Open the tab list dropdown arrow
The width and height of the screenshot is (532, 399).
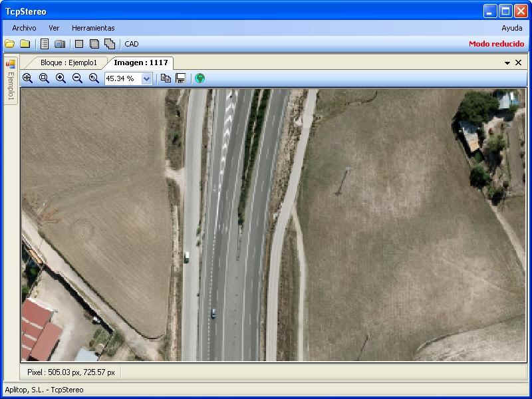pyautogui.click(x=507, y=63)
